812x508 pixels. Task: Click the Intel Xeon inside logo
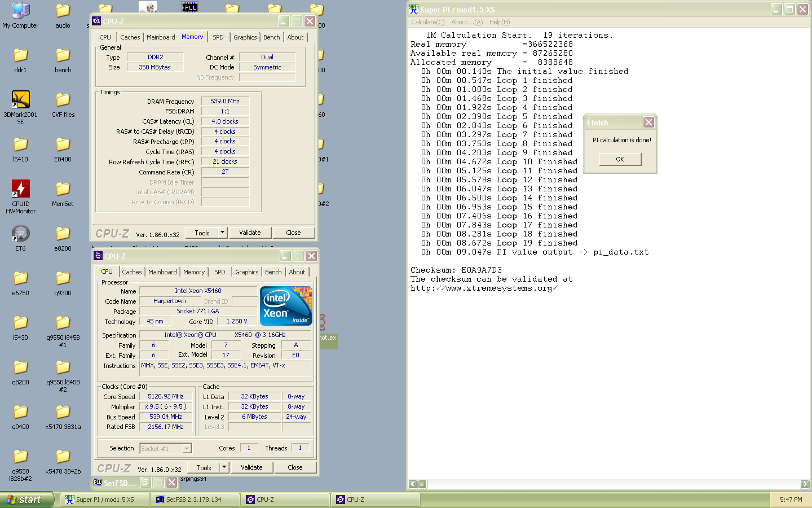[286, 305]
